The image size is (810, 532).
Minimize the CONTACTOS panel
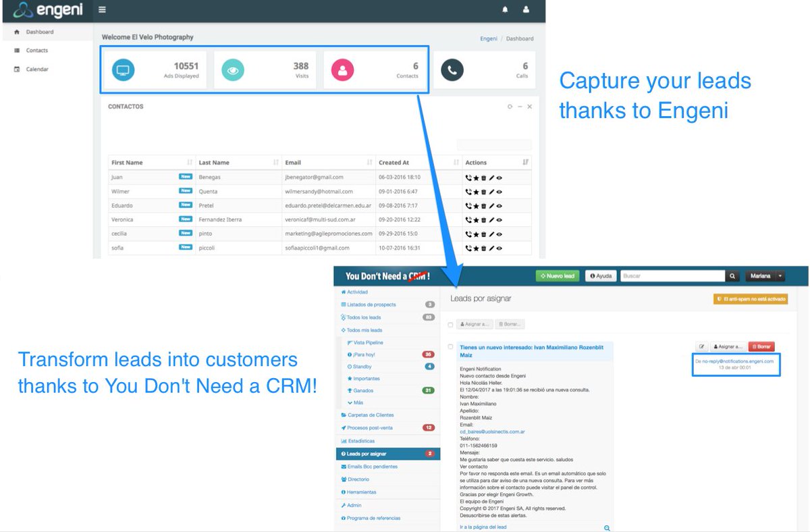point(520,107)
